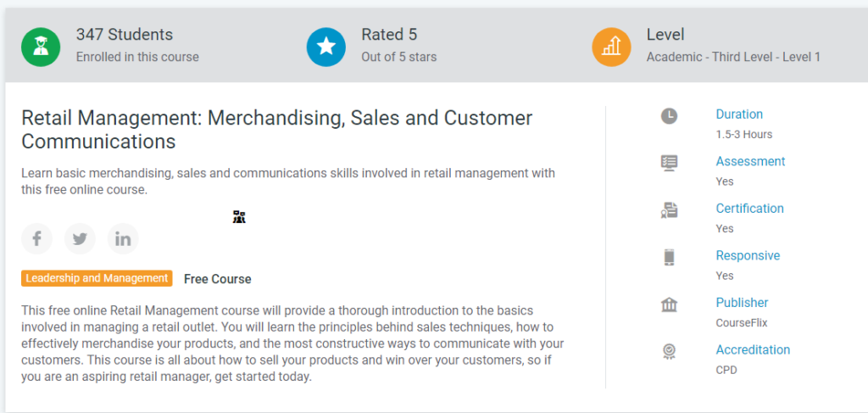Click the clock icon beside Duration
This screenshot has height=413, width=868.
(x=670, y=115)
